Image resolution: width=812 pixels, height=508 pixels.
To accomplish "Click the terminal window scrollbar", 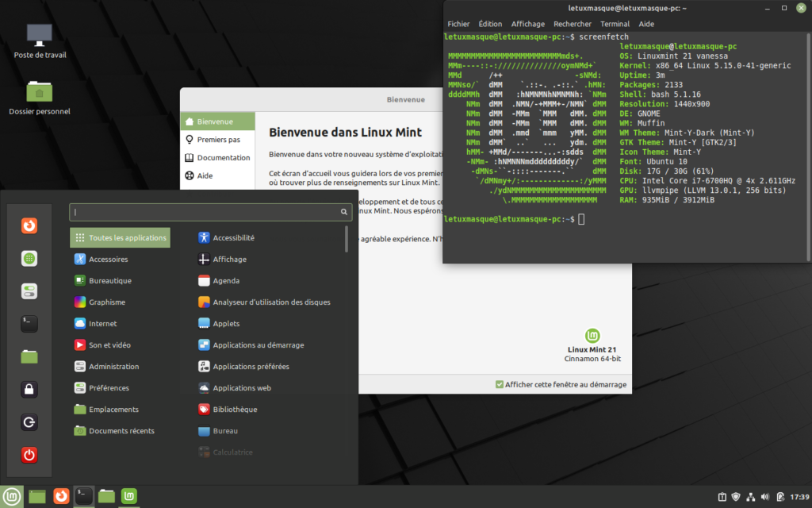I will coord(808,147).
